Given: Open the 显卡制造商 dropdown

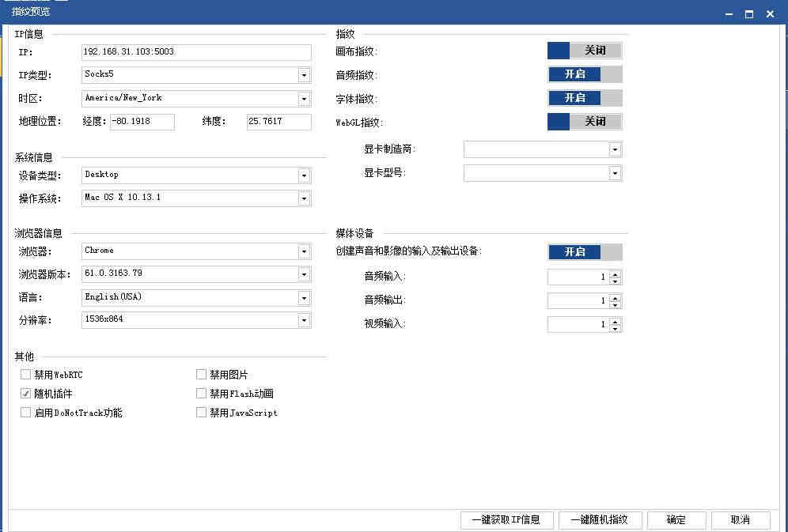Looking at the screenshot, I should tap(615, 149).
